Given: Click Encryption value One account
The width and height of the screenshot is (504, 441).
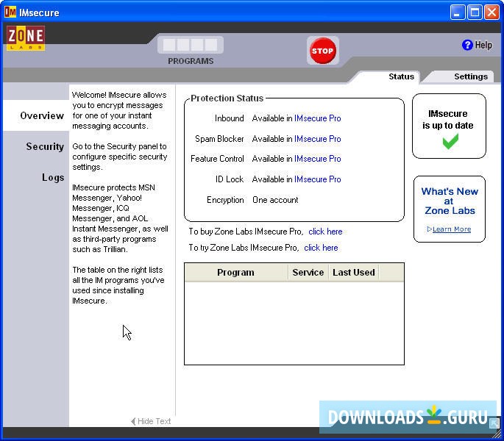Looking at the screenshot, I should click(275, 200).
